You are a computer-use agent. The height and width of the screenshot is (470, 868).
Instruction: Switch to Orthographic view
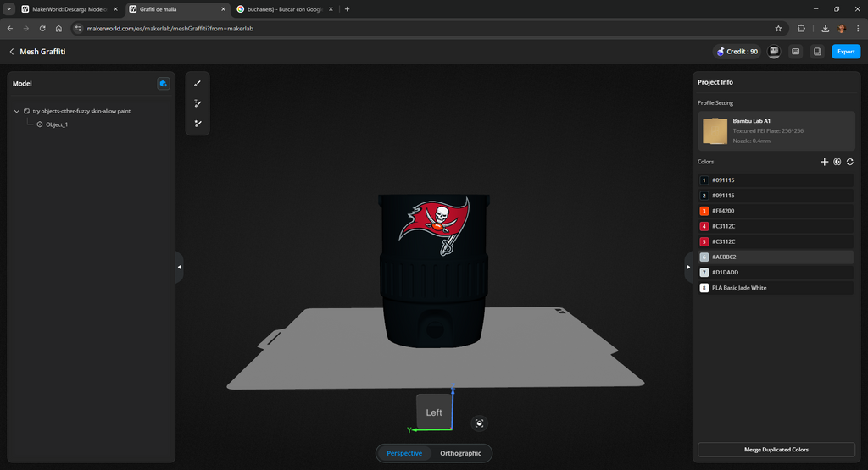point(460,453)
